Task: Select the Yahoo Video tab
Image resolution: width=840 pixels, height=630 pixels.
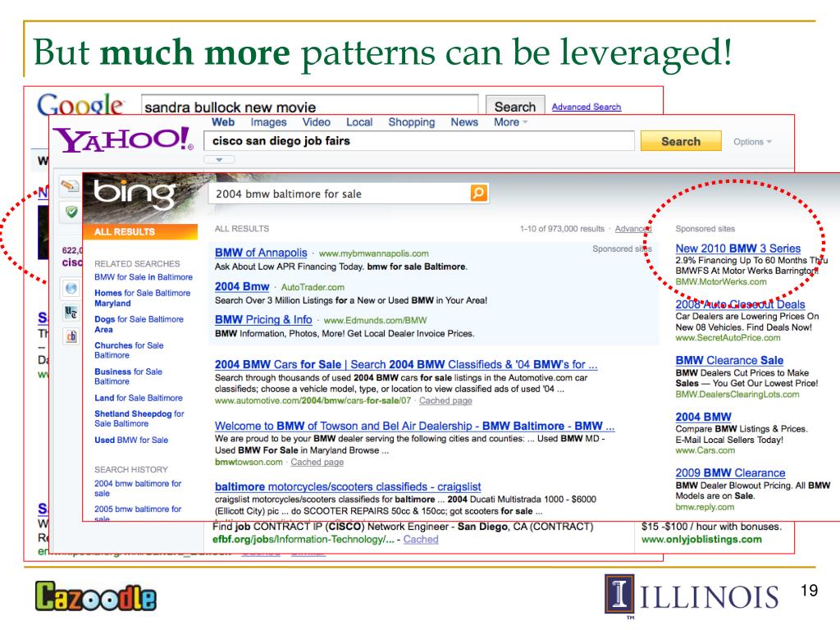Action: click(x=316, y=122)
